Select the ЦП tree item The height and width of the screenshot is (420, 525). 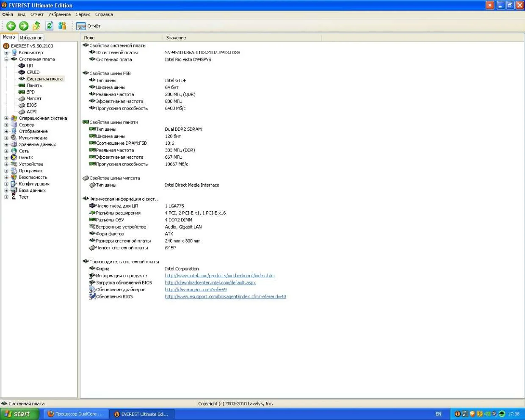pyautogui.click(x=30, y=66)
